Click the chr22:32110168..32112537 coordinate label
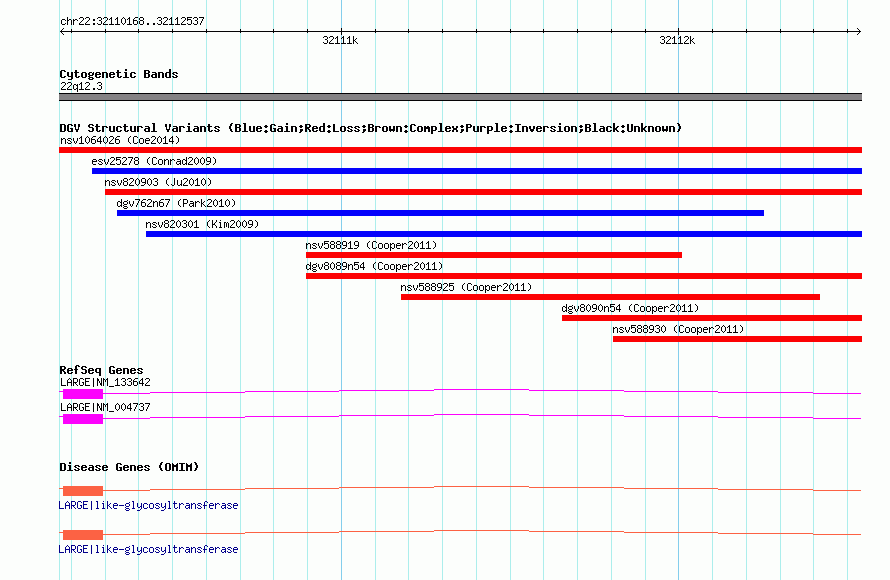This screenshot has height=580, width=890. pyautogui.click(x=132, y=21)
